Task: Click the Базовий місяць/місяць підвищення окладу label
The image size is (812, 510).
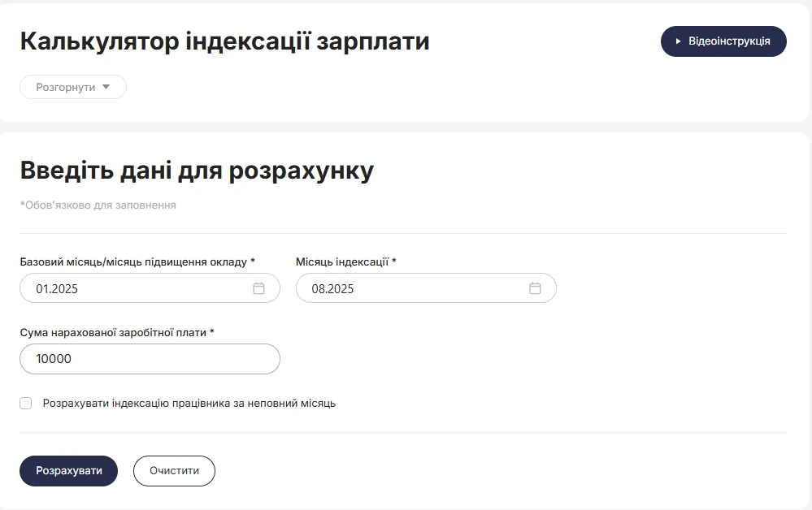Action: click(137, 261)
